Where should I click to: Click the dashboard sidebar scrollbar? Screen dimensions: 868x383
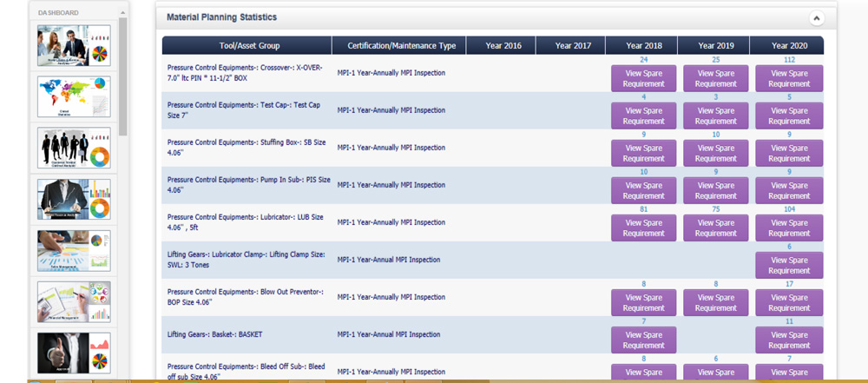coord(123,78)
